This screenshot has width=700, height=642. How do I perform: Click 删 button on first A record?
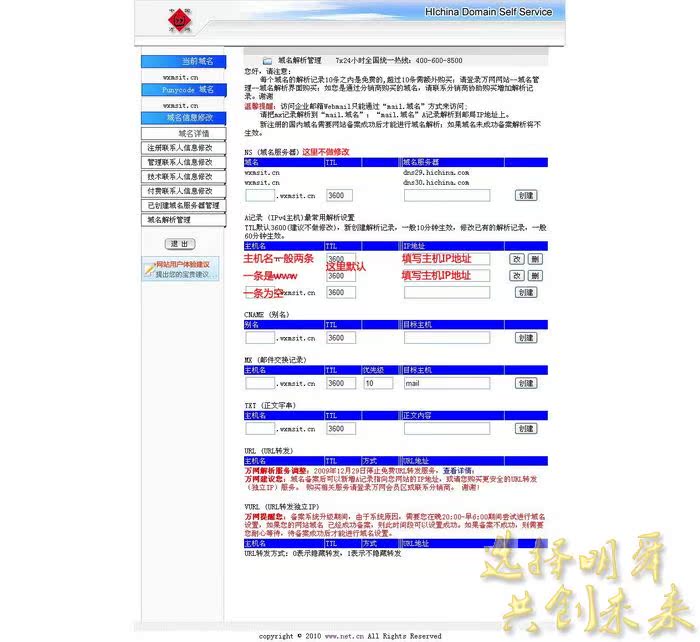[x=535, y=259]
